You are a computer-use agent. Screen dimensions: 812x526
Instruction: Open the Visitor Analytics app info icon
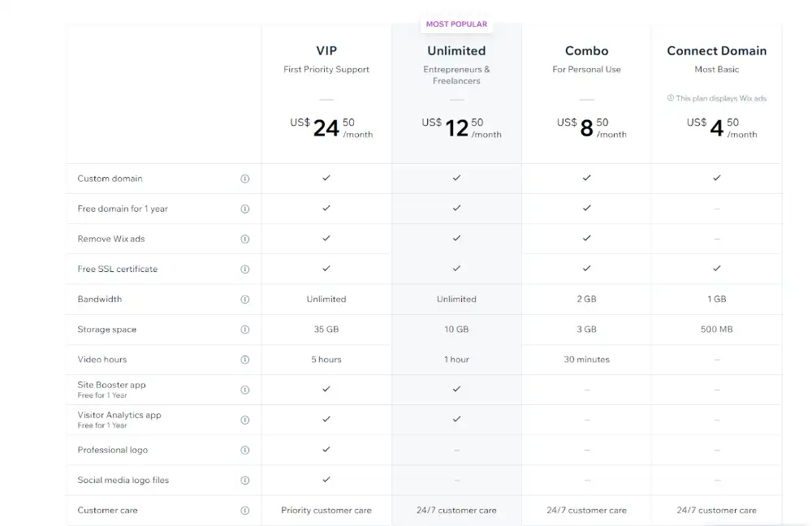click(x=245, y=420)
